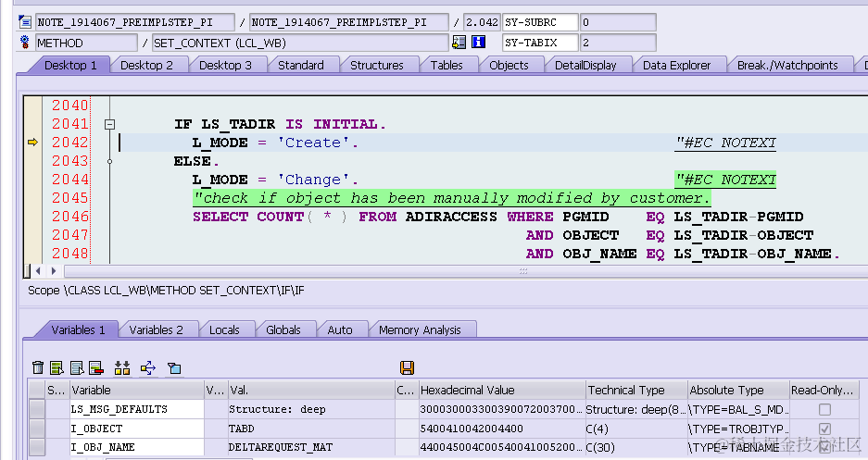Viewport: 868px width, 460px height.
Task: Open the Objects tab
Action: [x=509, y=65]
